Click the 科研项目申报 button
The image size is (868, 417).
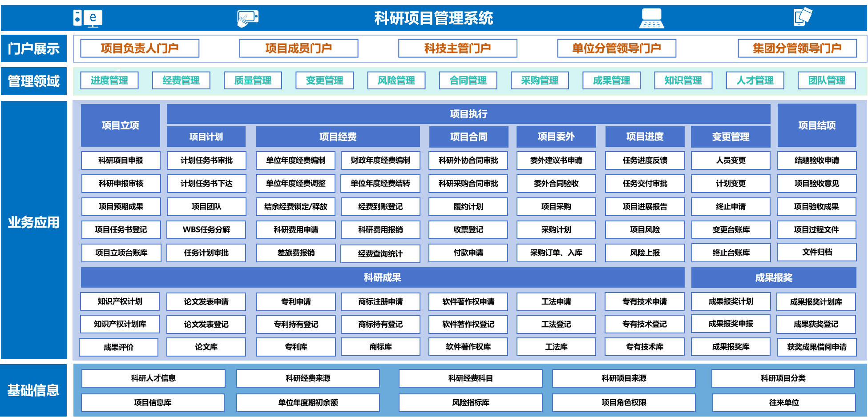[x=121, y=160]
